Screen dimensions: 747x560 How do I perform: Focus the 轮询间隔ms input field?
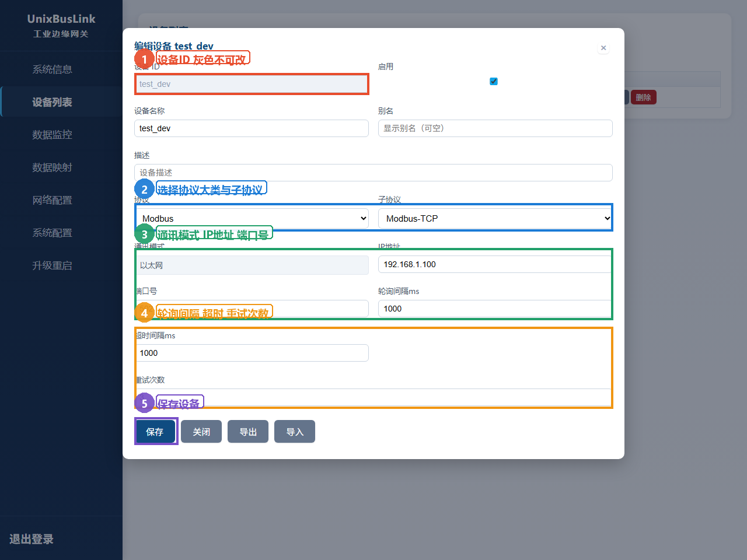495,309
